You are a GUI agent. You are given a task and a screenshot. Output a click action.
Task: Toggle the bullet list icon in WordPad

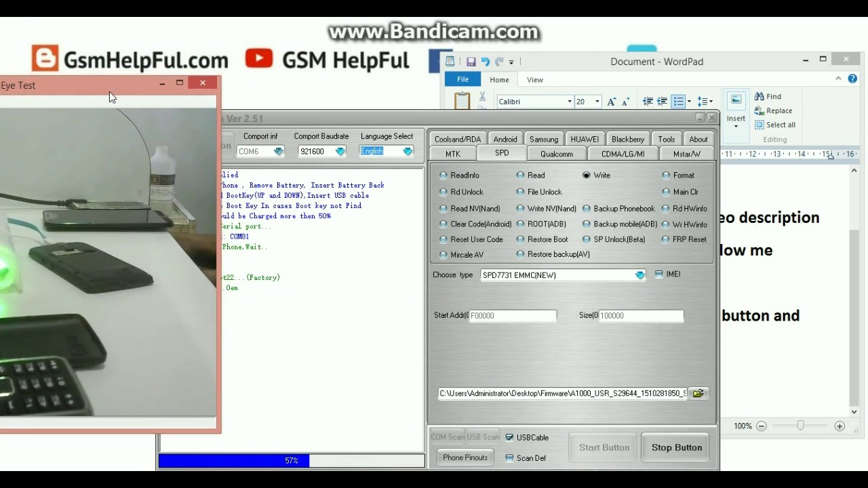point(677,102)
